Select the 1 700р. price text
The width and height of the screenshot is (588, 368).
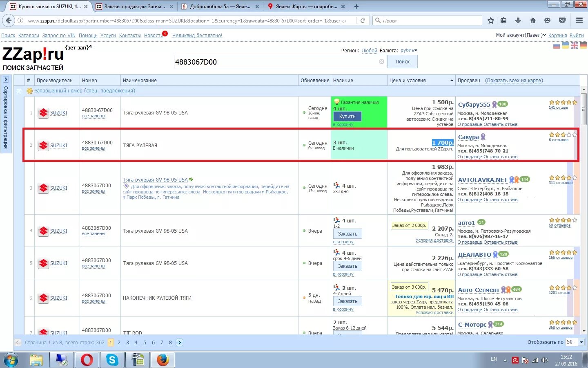pyautogui.click(x=443, y=142)
